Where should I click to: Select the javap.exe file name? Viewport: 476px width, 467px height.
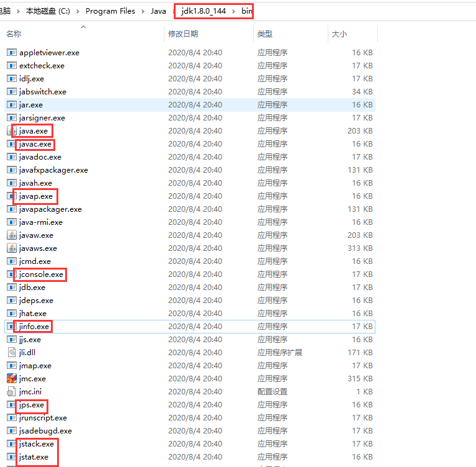[36, 196]
